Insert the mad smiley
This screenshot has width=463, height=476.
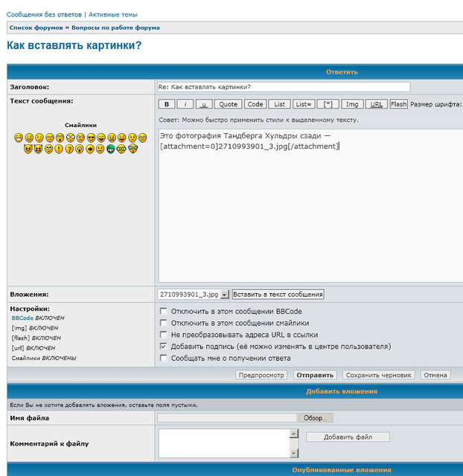112,138
